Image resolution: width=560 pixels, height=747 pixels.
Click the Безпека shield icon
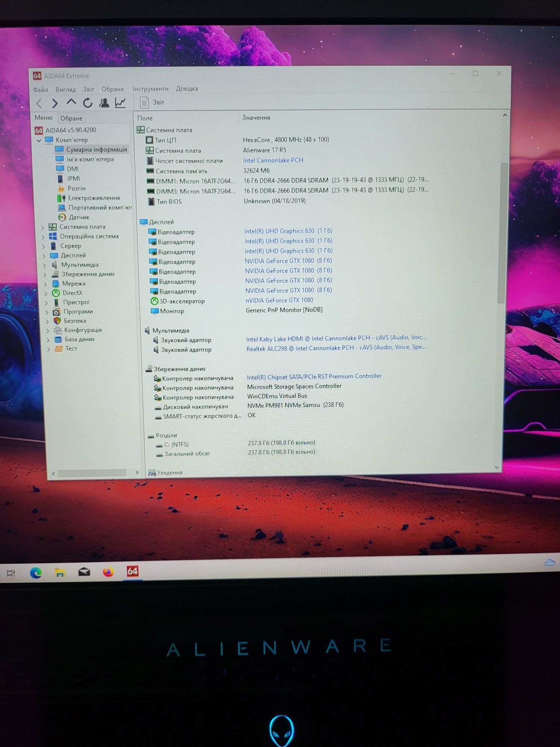point(57,321)
